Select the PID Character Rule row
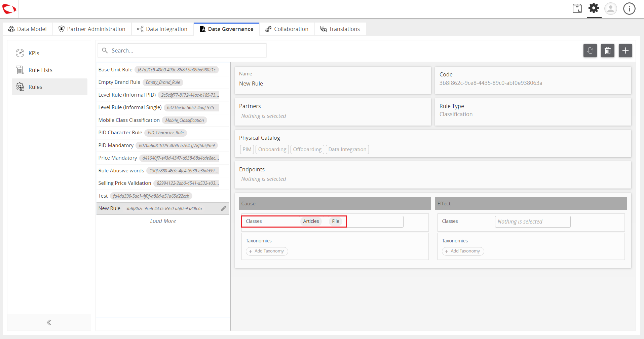The image size is (644, 339). pyautogui.click(x=163, y=133)
